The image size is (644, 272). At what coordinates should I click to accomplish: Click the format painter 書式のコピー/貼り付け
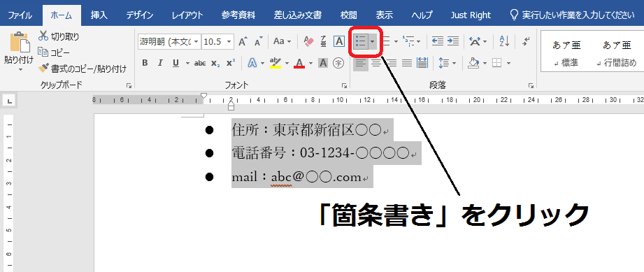(82, 69)
